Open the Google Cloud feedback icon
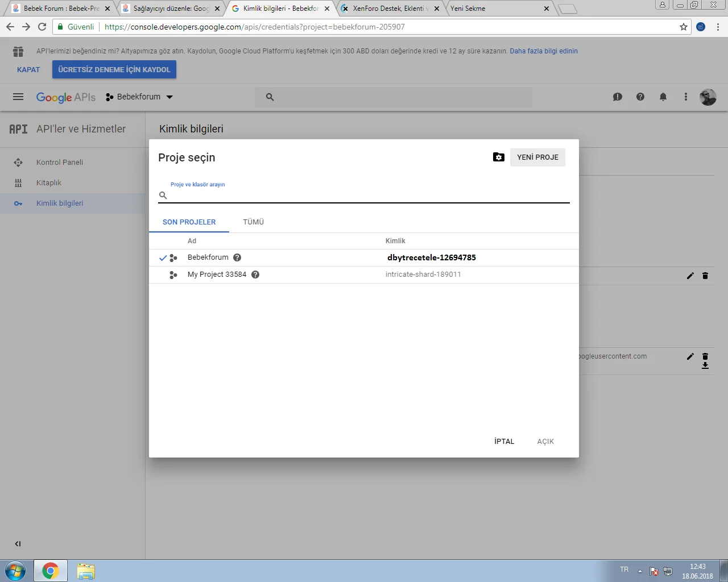728x582 pixels. tap(617, 97)
